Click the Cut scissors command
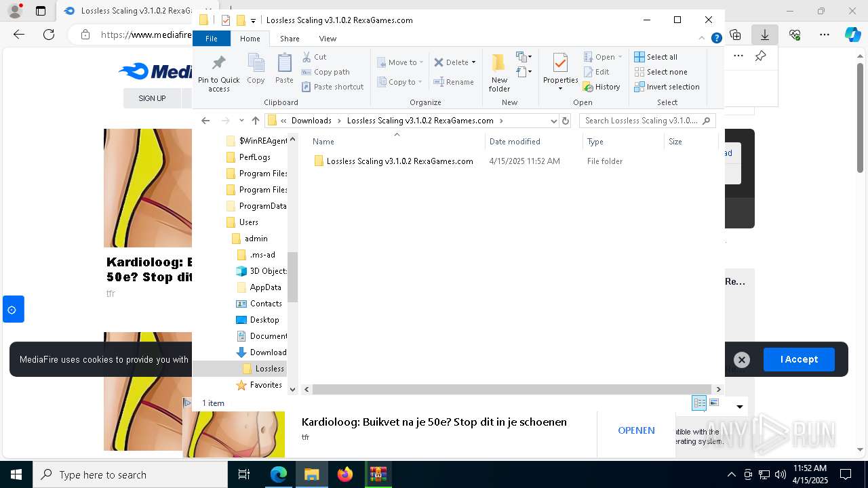Screen dimensions: 868x488 (x=314, y=57)
